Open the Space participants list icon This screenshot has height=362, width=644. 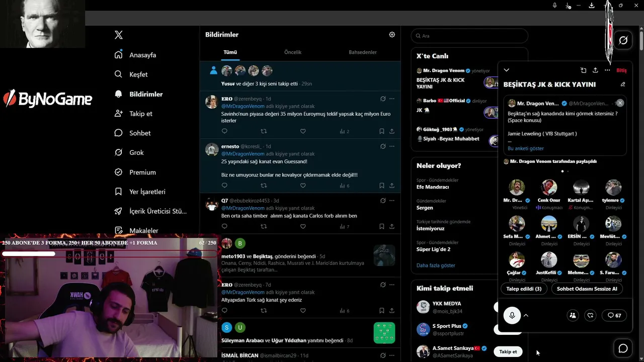pyautogui.click(x=573, y=315)
